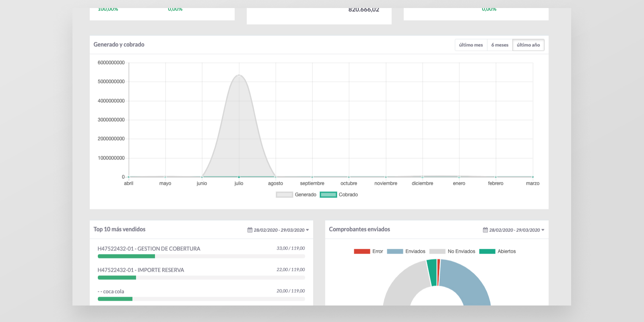
Task: Click the calendar icon in Top 10 más vendidos
Action: coord(250,230)
